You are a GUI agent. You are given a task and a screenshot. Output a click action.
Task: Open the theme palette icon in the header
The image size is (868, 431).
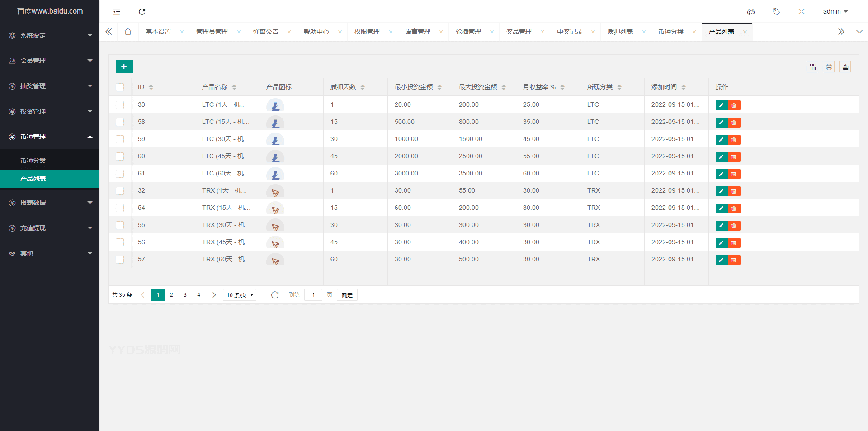[751, 12]
